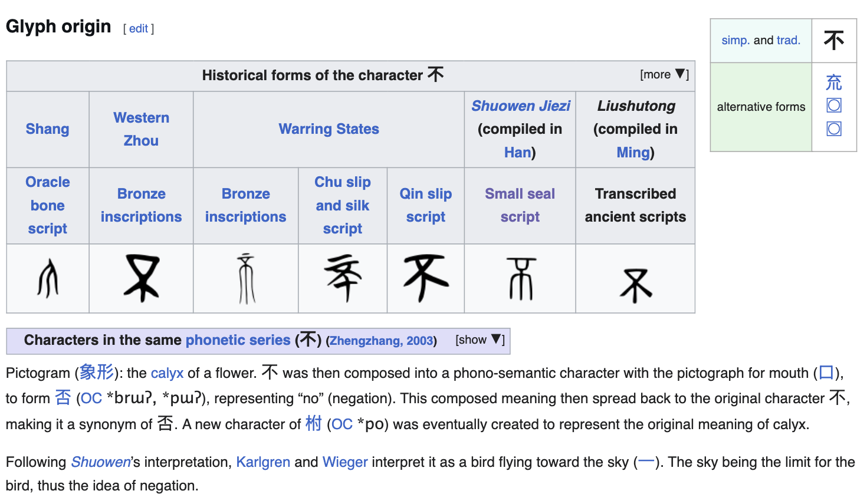Viewport: 867px width, 504px height.
Task: Click the sky character 一 link
Action: [646, 462]
